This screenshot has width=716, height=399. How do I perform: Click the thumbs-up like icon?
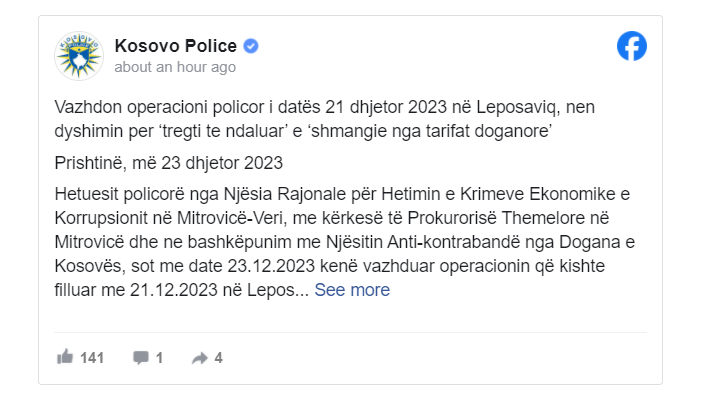(x=65, y=357)
